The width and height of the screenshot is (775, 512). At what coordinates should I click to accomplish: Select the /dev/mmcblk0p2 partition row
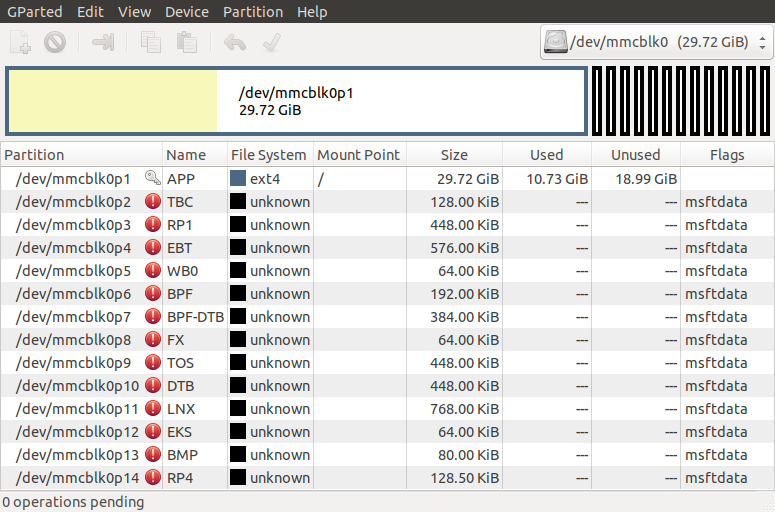point(387,201)
